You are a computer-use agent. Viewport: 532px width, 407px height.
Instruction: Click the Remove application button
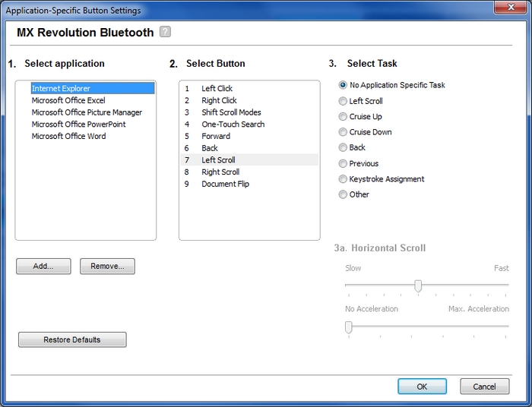pyautogui.click(x=107, y=267)
